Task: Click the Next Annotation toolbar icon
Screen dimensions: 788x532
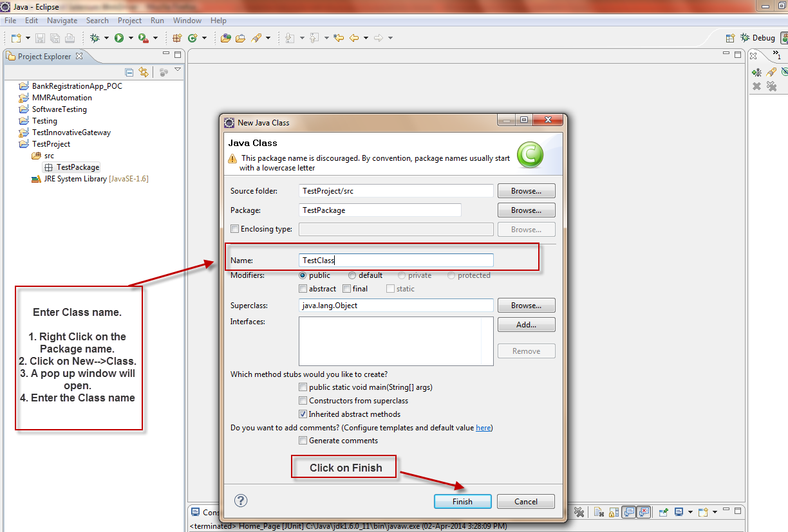Action: [290, 38]
